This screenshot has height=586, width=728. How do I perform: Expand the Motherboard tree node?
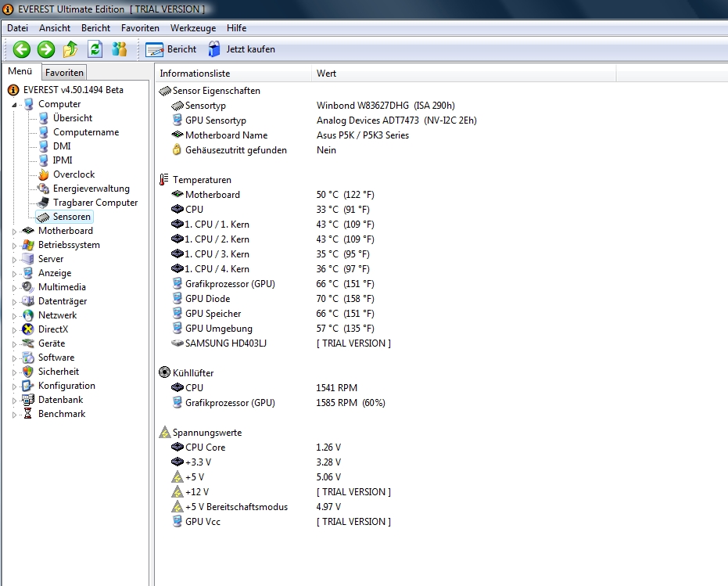pyautogui.click(x=14, y=231)
